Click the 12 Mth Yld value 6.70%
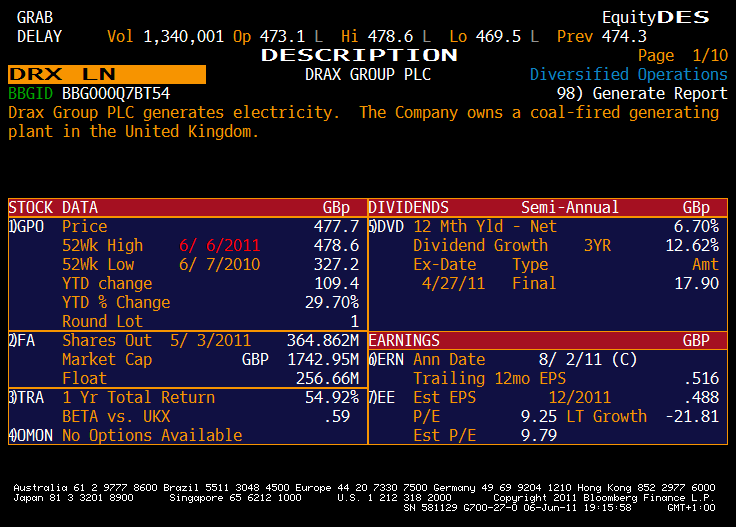This screenshot has width=736, height=527. (x=696, y=227)
